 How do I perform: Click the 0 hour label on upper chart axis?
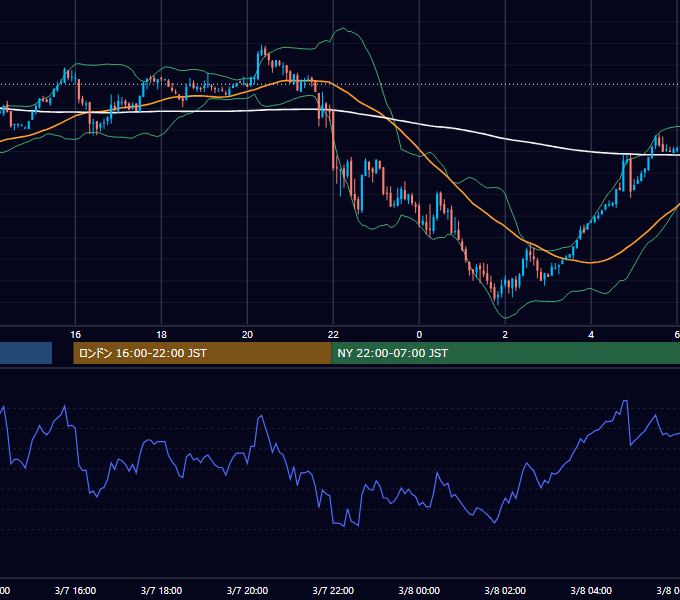coord(419,335)
